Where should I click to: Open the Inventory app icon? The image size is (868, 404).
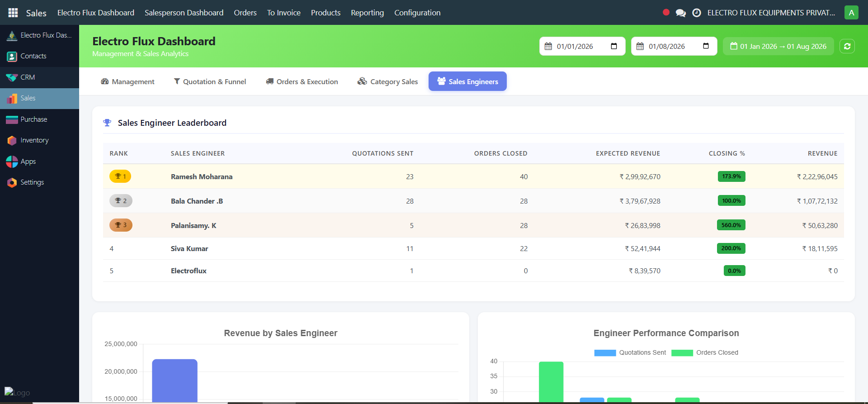12,140
